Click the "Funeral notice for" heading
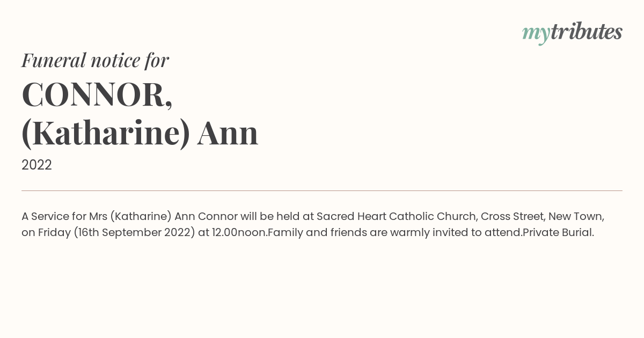The image size is (644, 338). pyautogui.click(x=95, y=60)
